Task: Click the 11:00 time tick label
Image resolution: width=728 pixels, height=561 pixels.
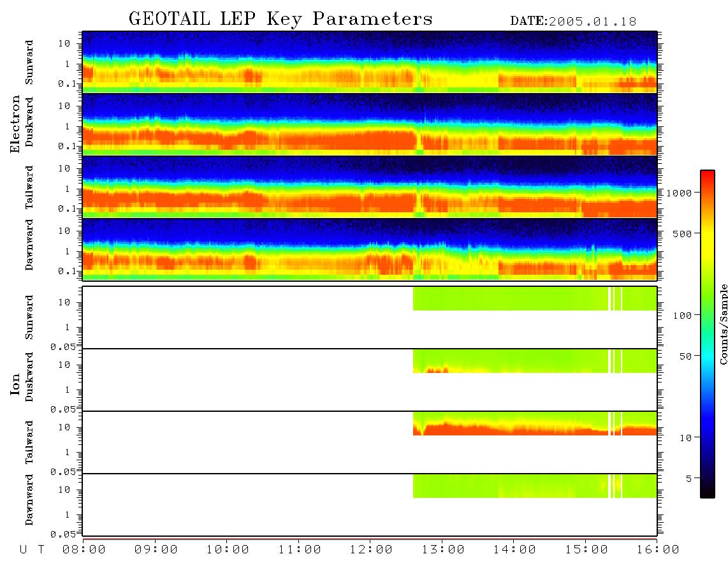Action: point(300,550)
